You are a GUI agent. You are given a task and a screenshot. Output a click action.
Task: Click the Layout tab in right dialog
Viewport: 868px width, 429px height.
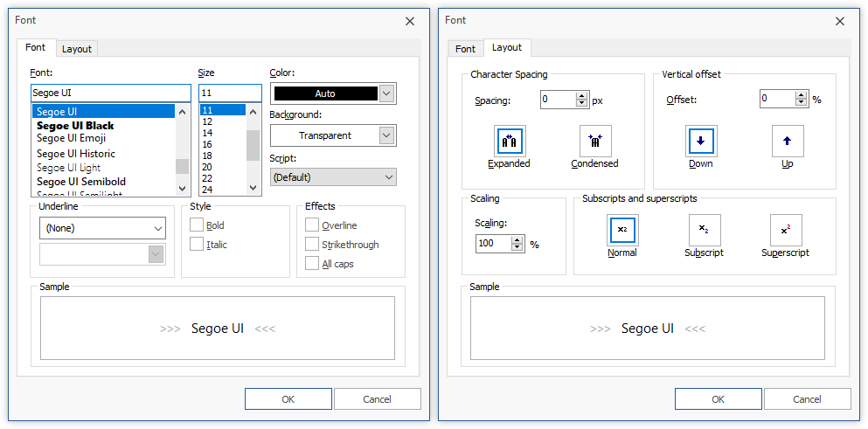coord(506,47)
